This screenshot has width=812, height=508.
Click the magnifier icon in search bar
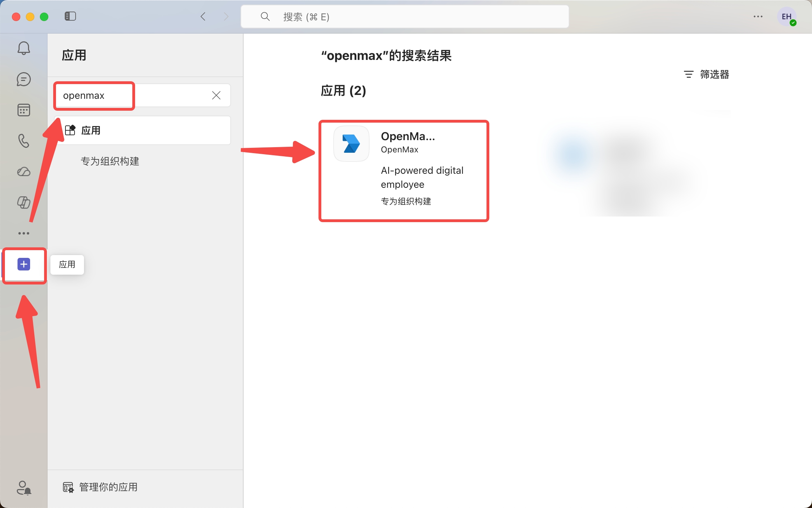(x=265, y=16)
